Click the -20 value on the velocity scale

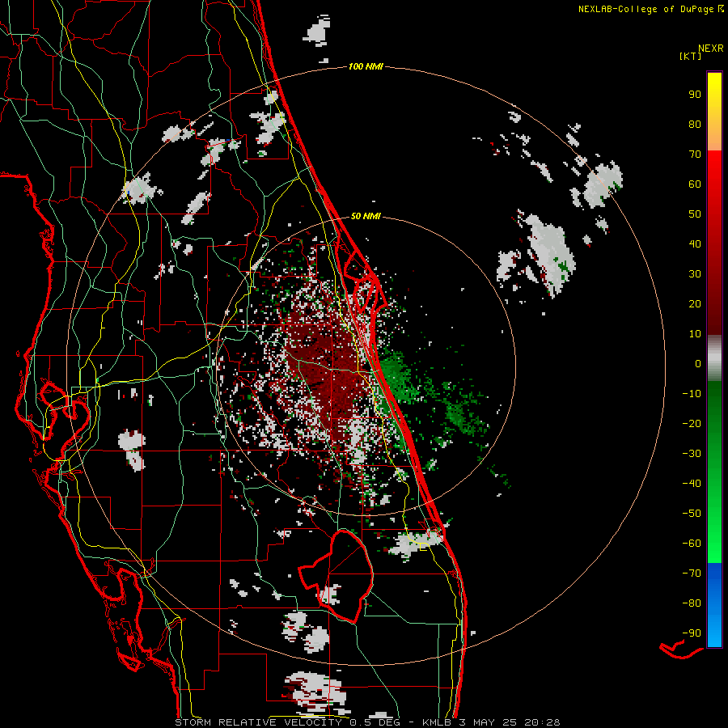tap(692, 424)
